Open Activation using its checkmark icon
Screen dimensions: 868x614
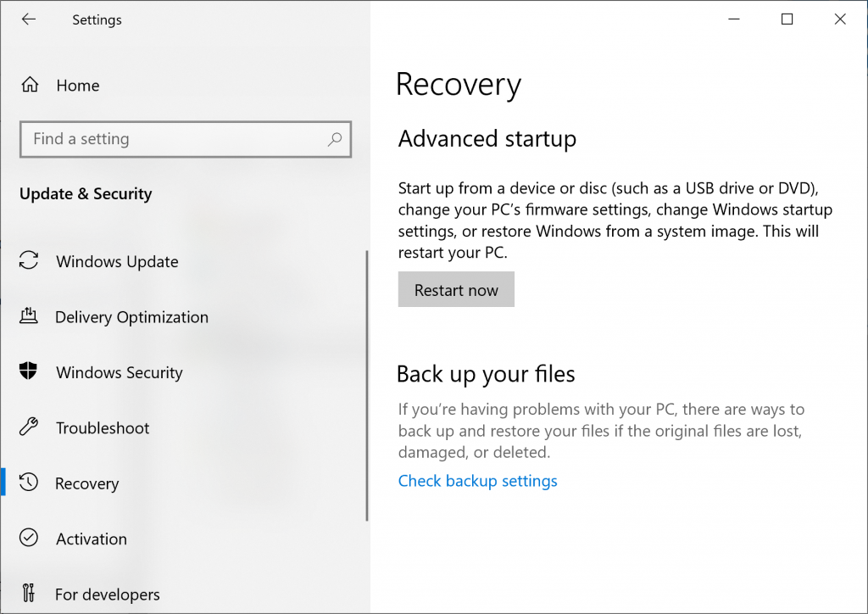29,538
